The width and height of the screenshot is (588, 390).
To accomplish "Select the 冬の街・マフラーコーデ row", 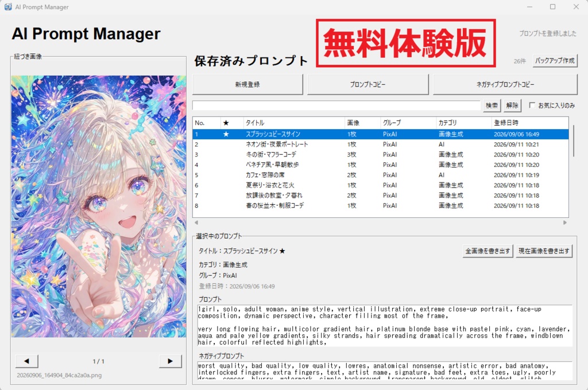I will pos(381,154).
